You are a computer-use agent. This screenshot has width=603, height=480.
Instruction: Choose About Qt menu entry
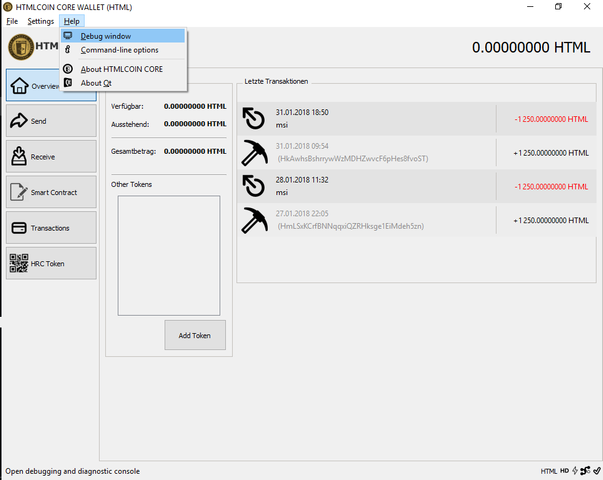point(123,83)
